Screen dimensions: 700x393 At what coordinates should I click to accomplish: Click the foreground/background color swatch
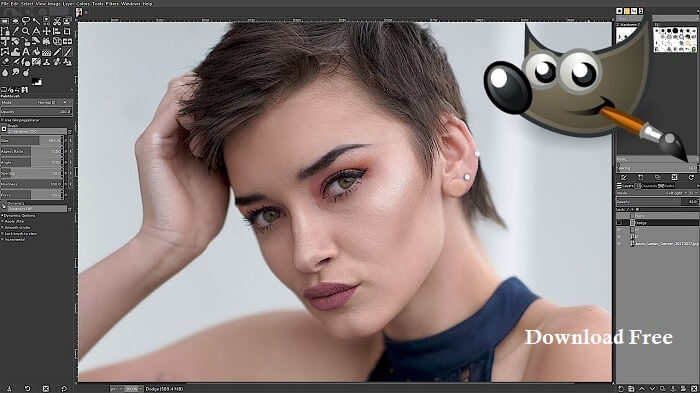point(37,82)
